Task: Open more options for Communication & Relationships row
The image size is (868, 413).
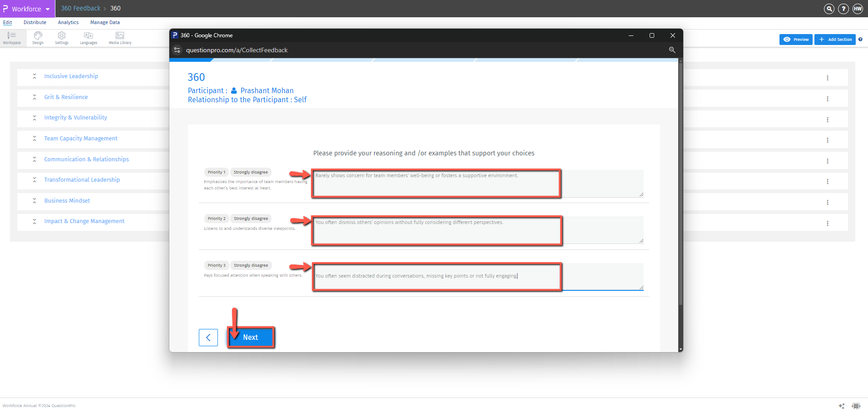Action: point(828,161)
